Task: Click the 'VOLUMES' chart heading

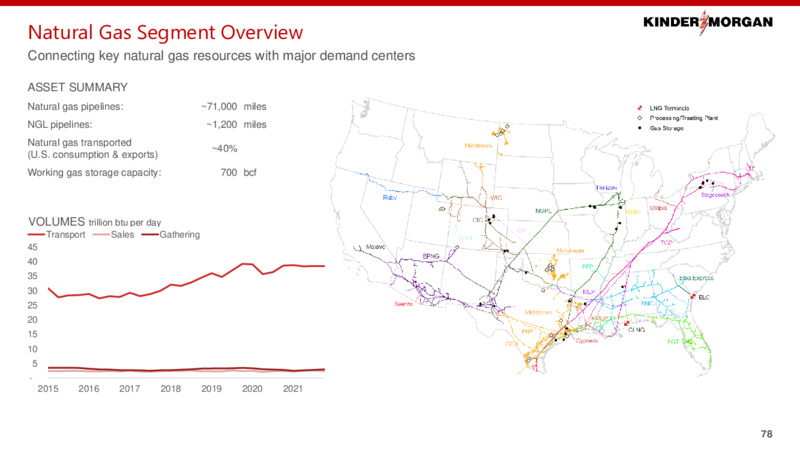Action: pyautogui.click(x=57, y=221)
